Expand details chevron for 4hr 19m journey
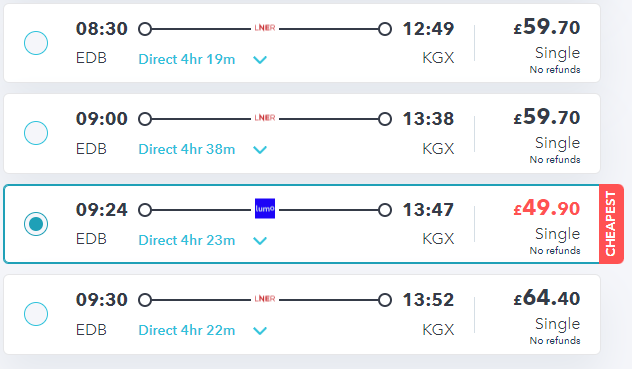 pyautogui.click(x=260, y=60)
